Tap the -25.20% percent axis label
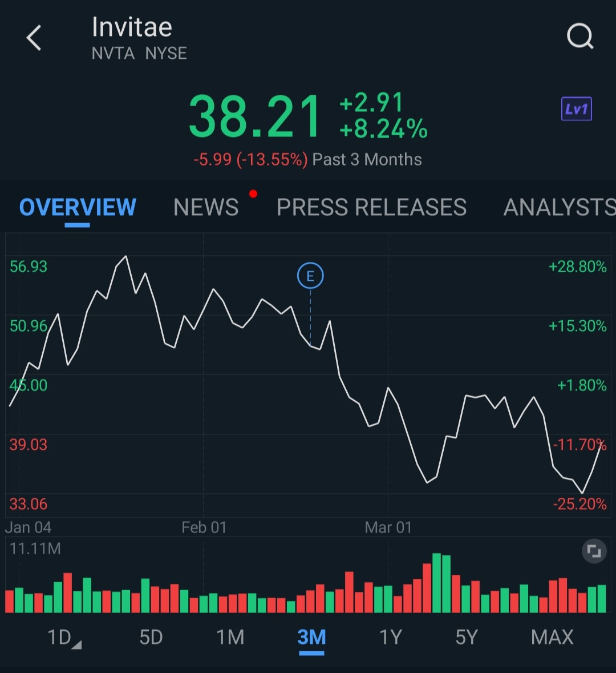This screenshot has height=673, width=616. (580, 504)
